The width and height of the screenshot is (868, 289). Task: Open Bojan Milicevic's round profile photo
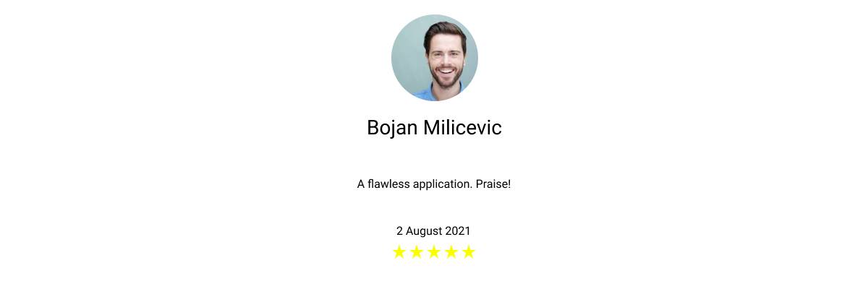tap(435, 58)
